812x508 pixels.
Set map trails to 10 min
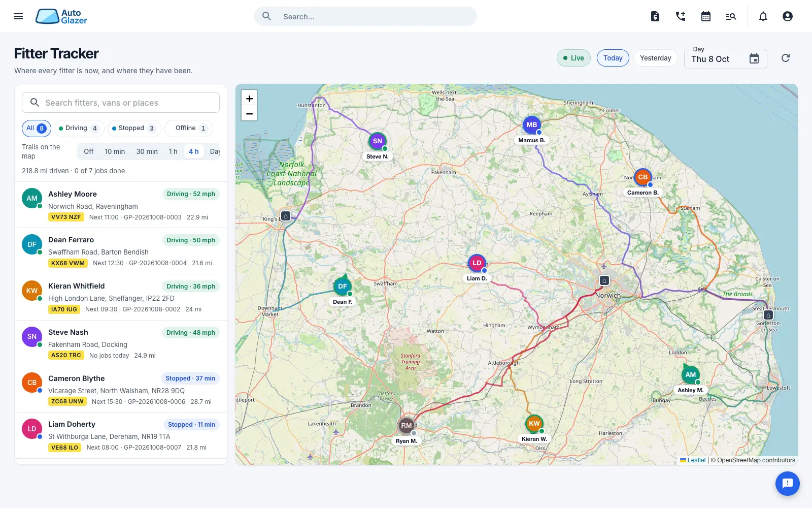(115, 151)
